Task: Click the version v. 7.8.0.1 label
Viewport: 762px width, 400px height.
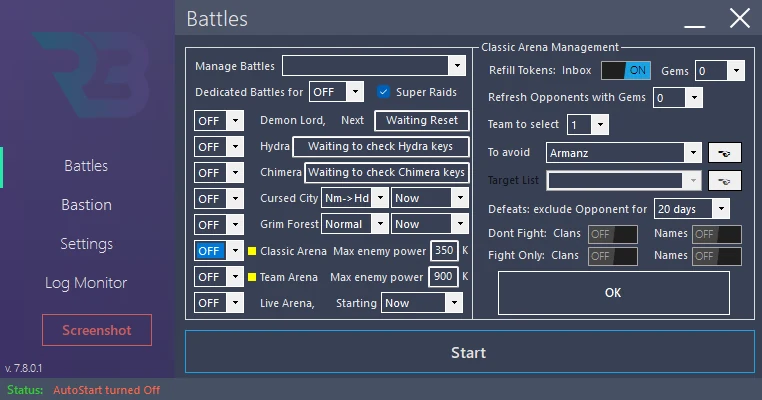Action: point(24,368)
